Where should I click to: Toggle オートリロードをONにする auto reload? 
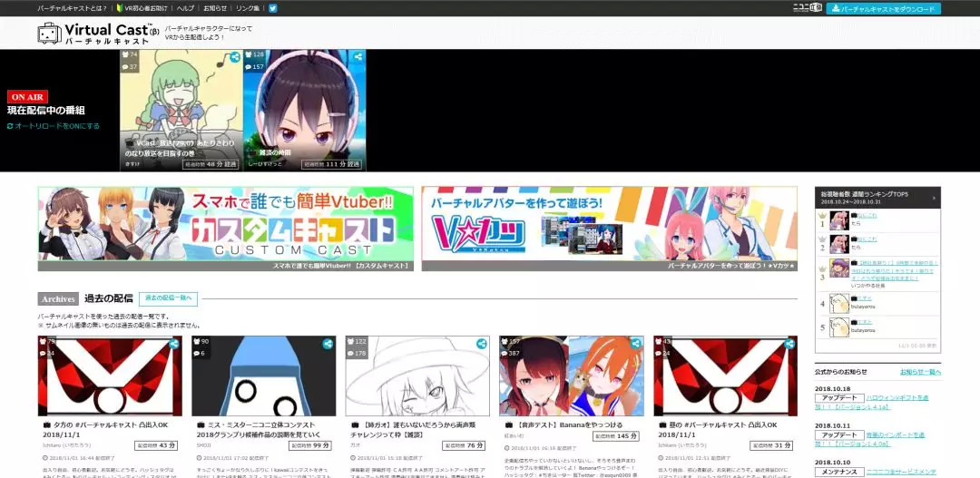[x=54, y=125]
